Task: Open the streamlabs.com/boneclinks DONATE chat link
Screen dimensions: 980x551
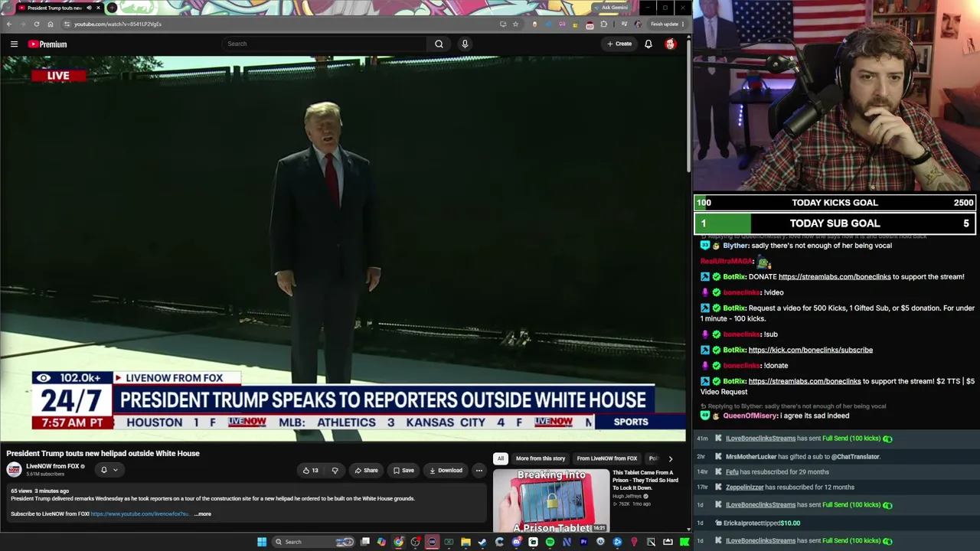Action: [835, 277]
